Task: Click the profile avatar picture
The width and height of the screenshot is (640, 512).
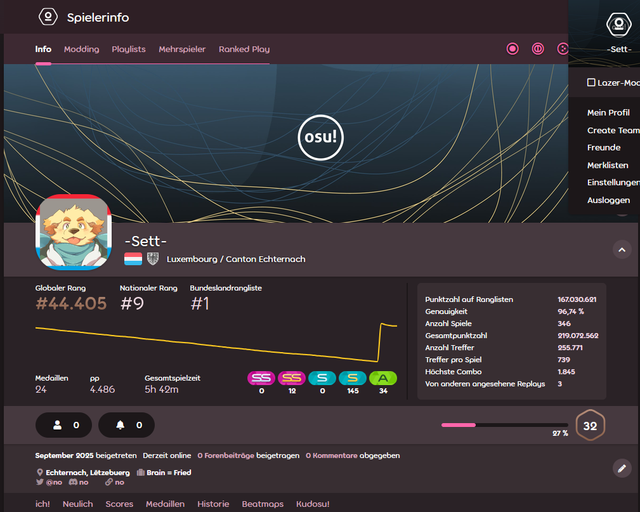Action: [x=73, y=232]
